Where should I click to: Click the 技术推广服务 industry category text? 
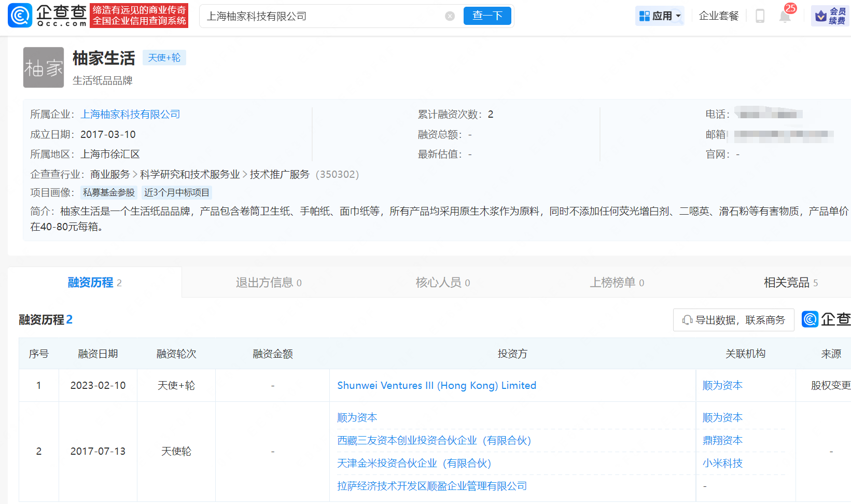pos(280,174)
